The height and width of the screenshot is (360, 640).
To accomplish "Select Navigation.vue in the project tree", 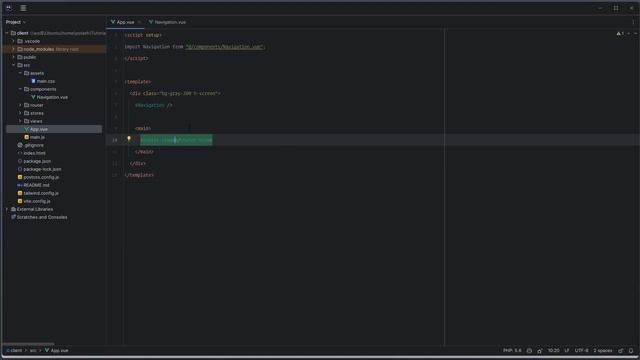I will [x=52, y=97].
